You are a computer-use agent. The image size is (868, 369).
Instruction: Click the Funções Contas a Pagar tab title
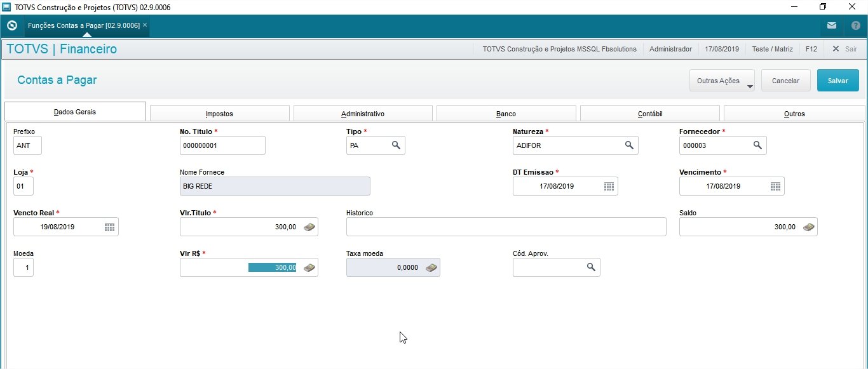[84, 25]
